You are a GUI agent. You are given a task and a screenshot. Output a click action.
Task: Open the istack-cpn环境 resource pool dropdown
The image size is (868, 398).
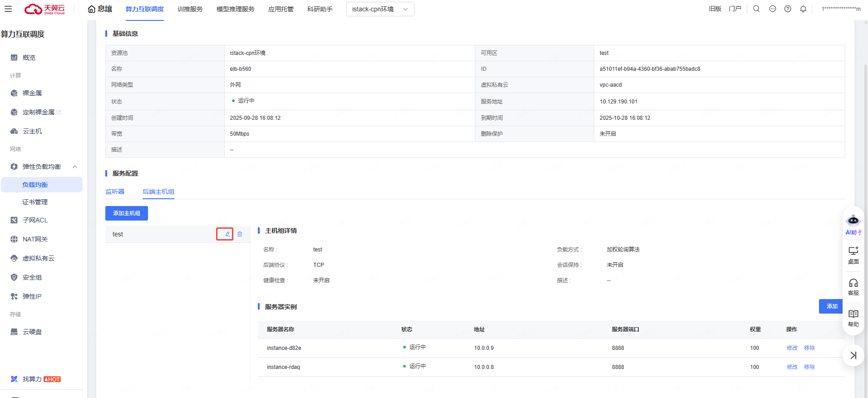pos(380,9)
